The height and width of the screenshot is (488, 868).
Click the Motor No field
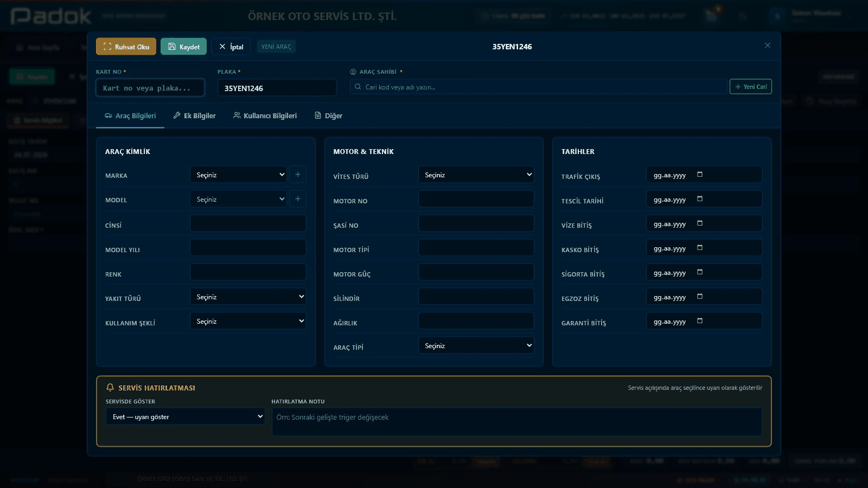[476, 199]
